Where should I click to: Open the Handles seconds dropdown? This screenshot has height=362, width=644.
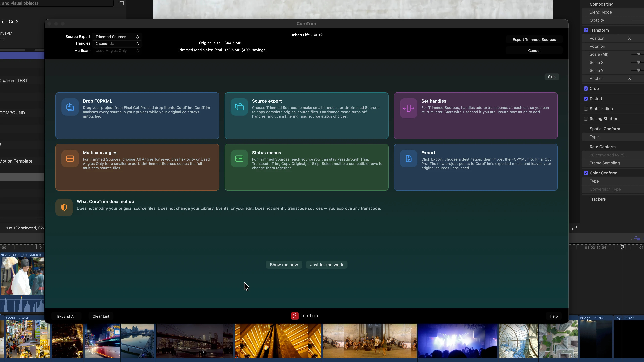tap(117, 44)
